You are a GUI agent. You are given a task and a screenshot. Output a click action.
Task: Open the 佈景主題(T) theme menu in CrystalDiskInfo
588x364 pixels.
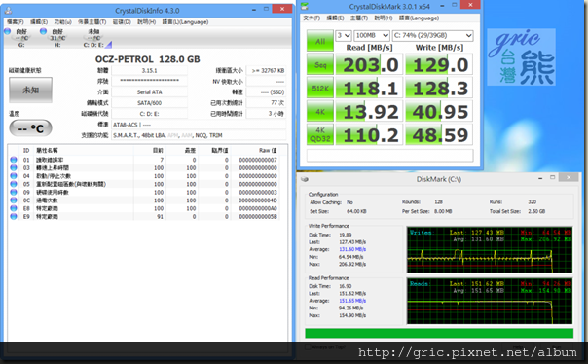[x=92, y=22]
